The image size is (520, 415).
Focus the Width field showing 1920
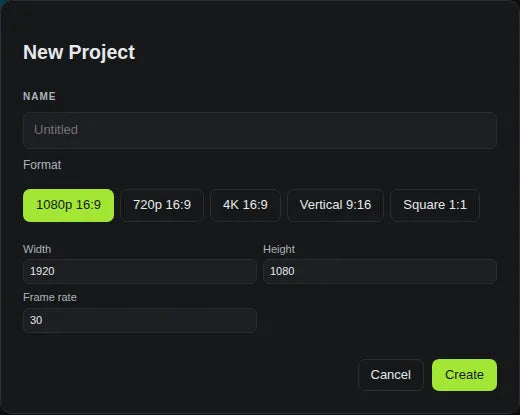[x=140, y=271]
